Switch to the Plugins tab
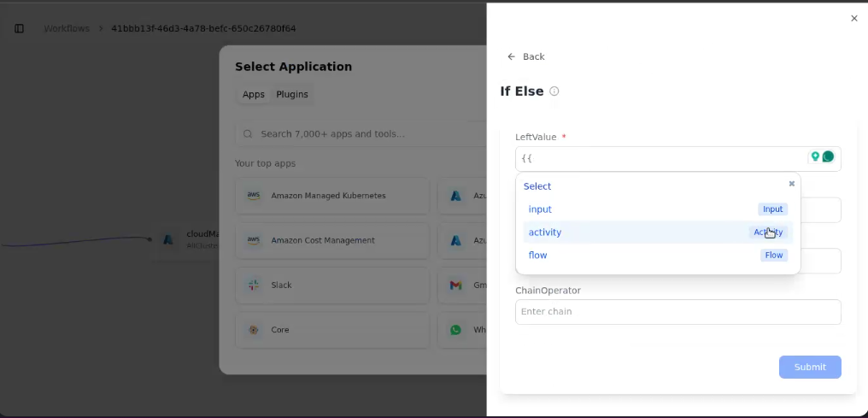 tap(291, 94)
